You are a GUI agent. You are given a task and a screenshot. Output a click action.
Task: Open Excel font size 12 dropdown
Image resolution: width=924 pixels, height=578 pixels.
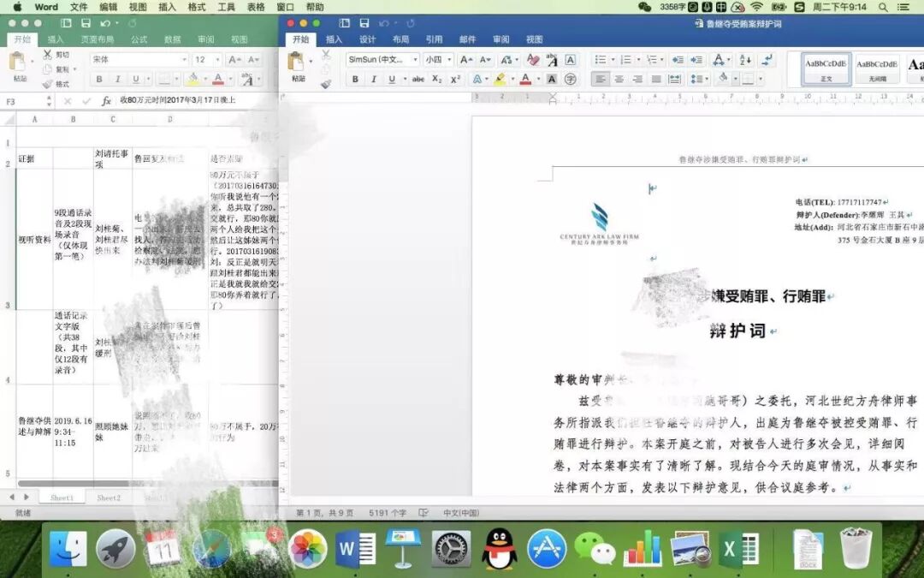(x=217, y=60)
